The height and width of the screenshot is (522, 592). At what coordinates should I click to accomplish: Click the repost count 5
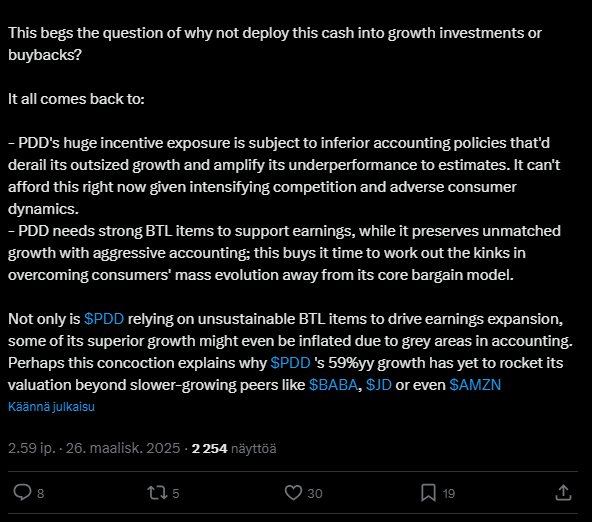pyautogui.click(x=176, y=494)
